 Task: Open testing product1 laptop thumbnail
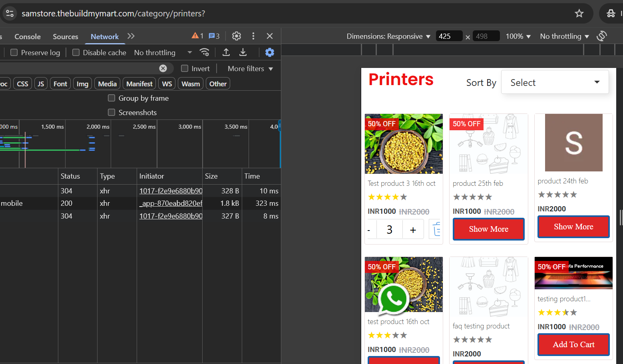click(573, 273)
